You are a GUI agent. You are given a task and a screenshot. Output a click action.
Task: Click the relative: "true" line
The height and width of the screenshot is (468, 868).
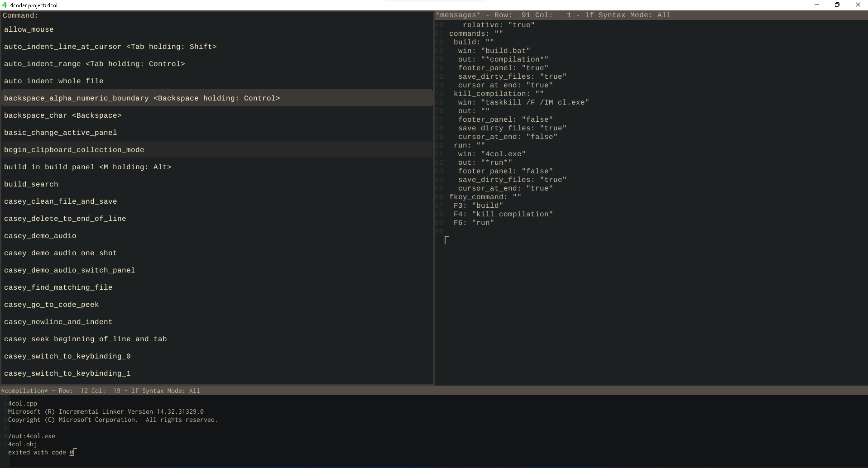click(499, 25)
